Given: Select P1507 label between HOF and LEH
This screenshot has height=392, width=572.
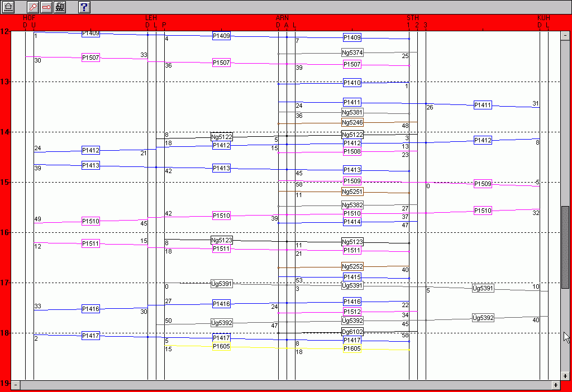Looking at the screenshot, I should 90,58.
